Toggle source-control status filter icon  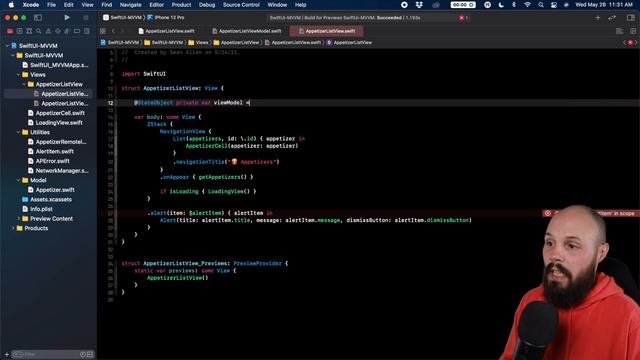pyautogui.click(x=90, y=354)
